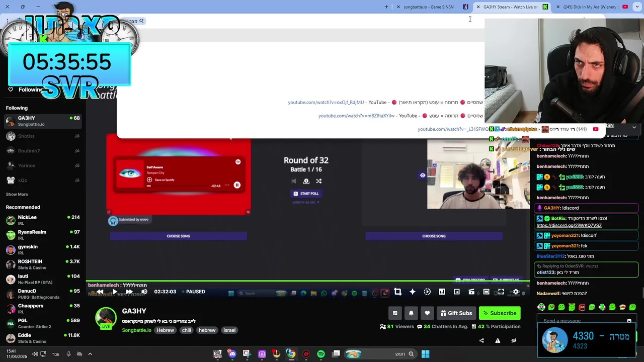The width and height of the screenshot is (644, 362).
Task: Open GA3HY in the Following sidebar
Action: tap(43, 121)
